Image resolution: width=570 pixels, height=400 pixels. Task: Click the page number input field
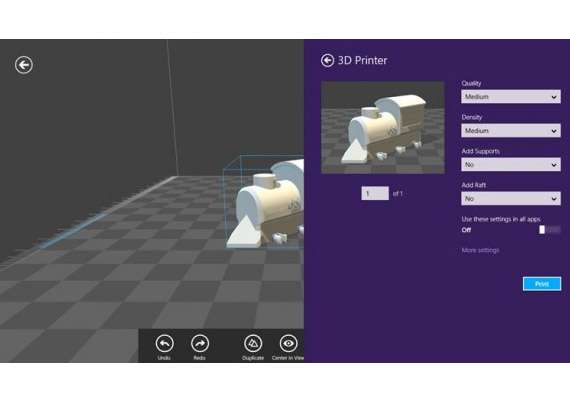coord(375,193)
